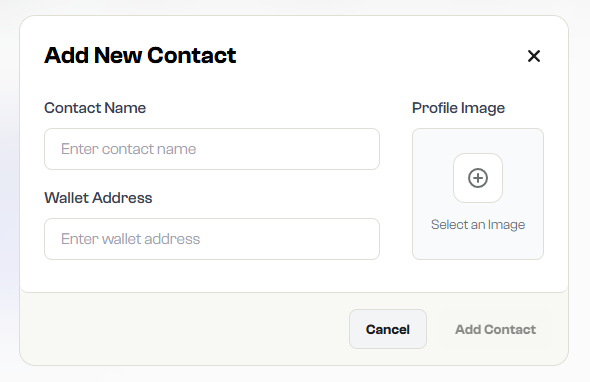
Task: Close the Add New Contact dialog
Action: click(x=534, y=56)
